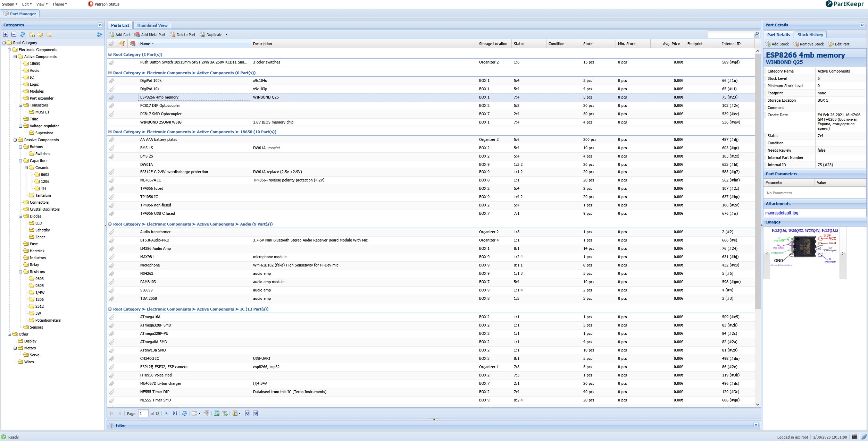Click the Add Stock icon button
This screenshot has height=441, width=868.
(777, 44)
